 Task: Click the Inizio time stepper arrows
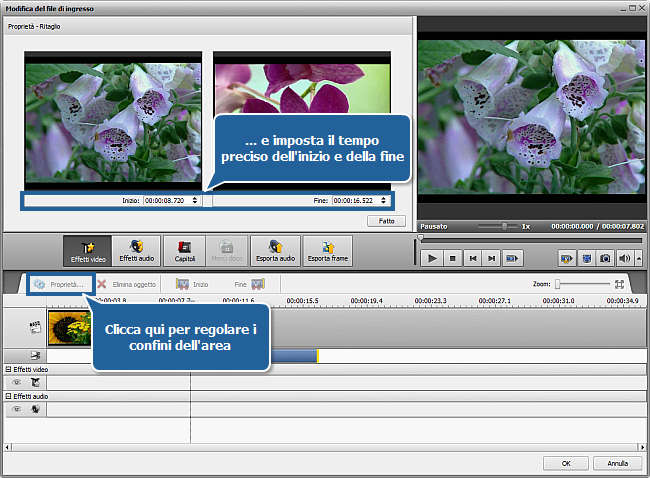pyautogui.click(x=195, y=201)
